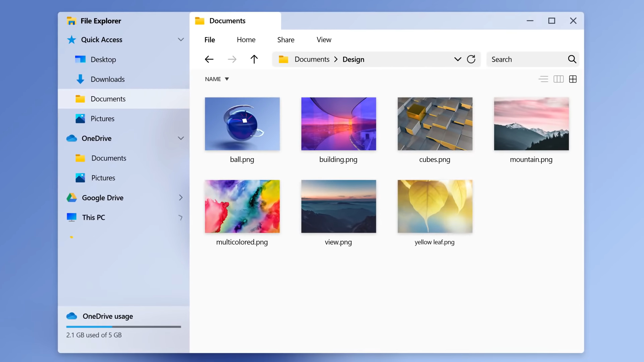Click the OneDrive usage progress bar
This screenshot has height=362, width=644.
tap(123, 326)
